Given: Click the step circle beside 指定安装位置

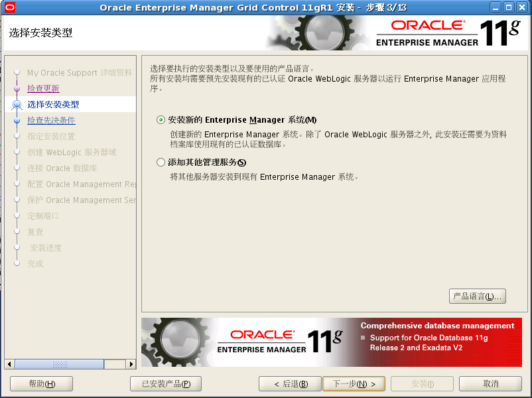Looking at the screenshot, I should pos(18,136).
